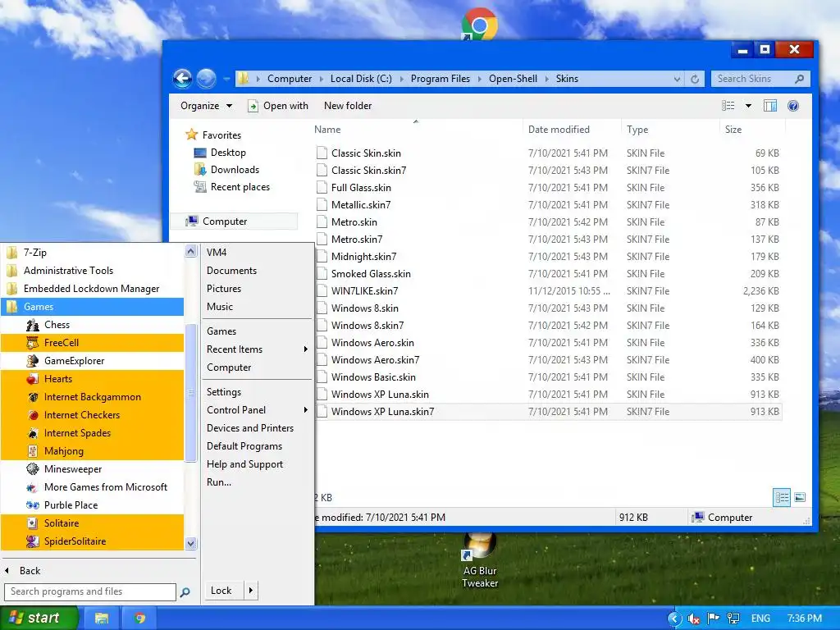The height and width of the screenshot is (630, 840).
Task: Show hidden system tray icons
Action: [x=674, y=619]
